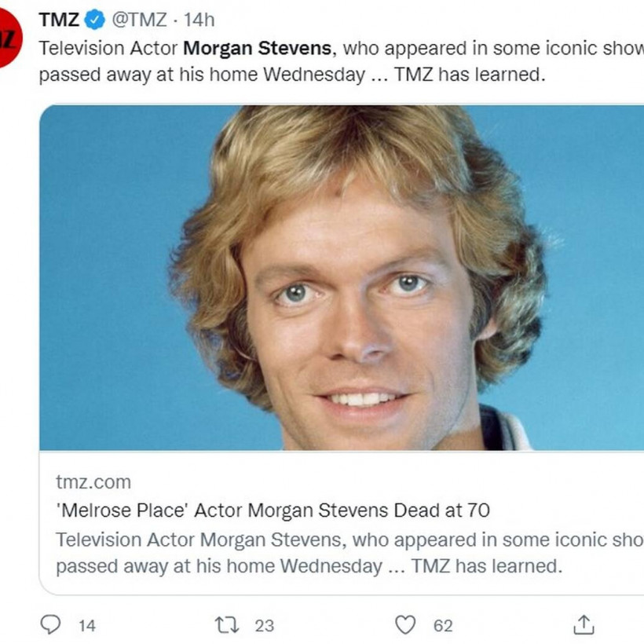
Task: Click the reply count 14
Action: tap(86, 625)
